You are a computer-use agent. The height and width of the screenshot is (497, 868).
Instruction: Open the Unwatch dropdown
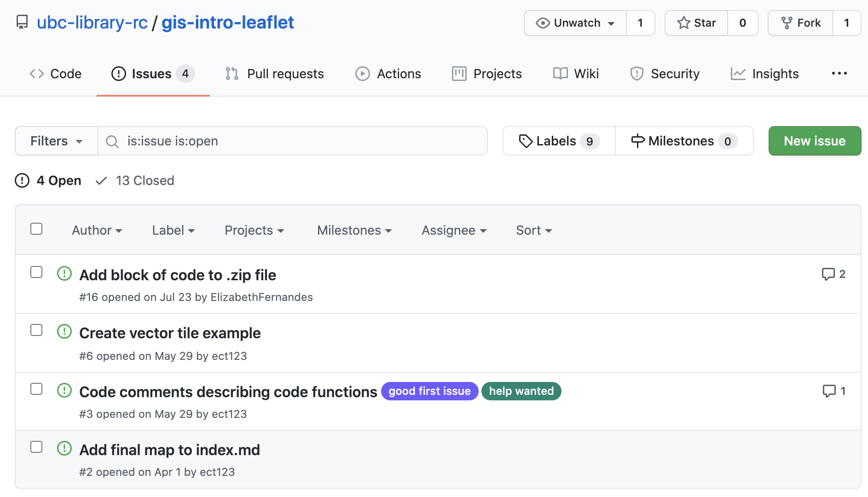coord(575,23)
